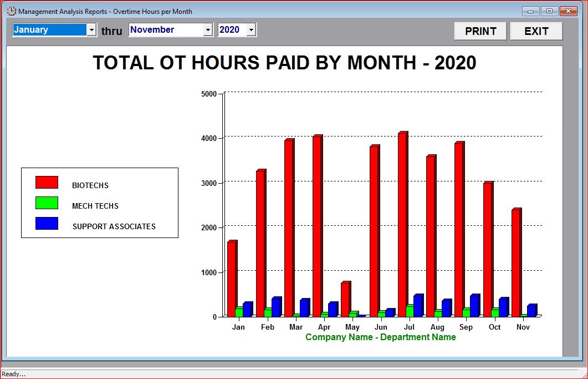Click the green Mech Techs bar for Sep
The height and width of the screenshot is (379, 588).
(x=467, y=313)
